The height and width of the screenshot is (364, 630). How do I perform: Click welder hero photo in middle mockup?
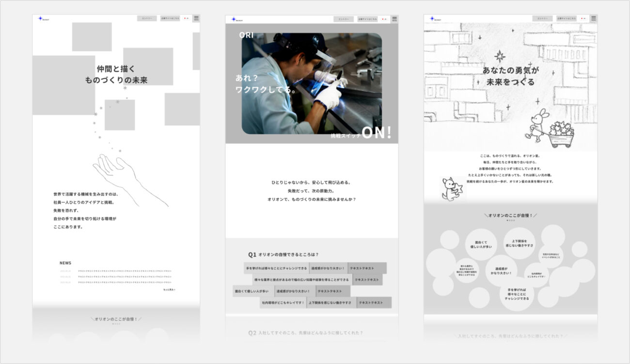tap(311, 83)
